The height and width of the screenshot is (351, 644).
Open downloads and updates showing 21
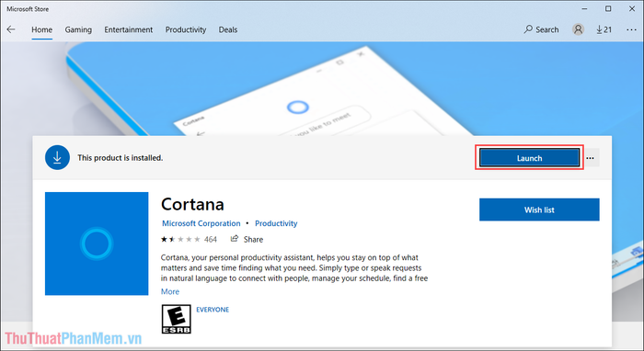[x=604, y=29]
